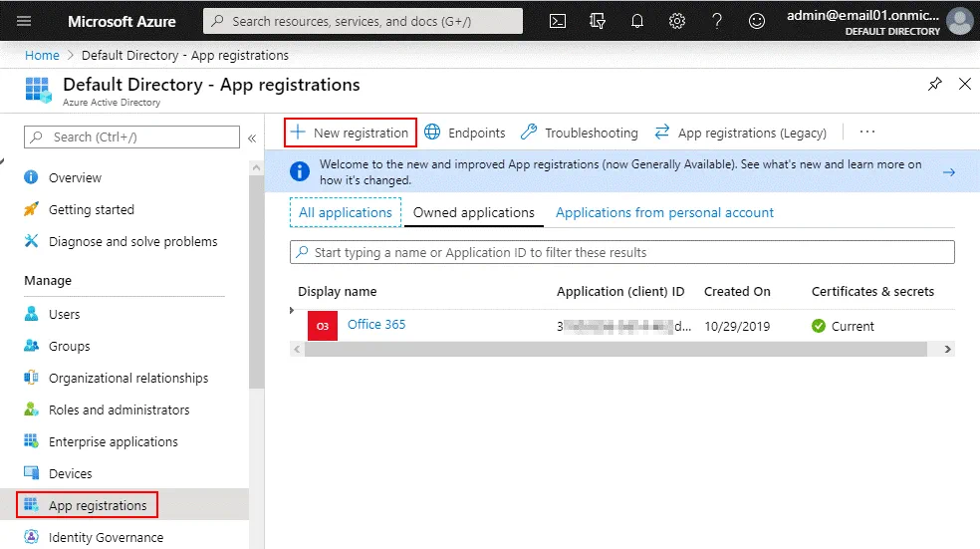The height and width of the screenshot is (549, 980).
Task: Click the Microsoft Azure logo text
Action: pos(122,21)
